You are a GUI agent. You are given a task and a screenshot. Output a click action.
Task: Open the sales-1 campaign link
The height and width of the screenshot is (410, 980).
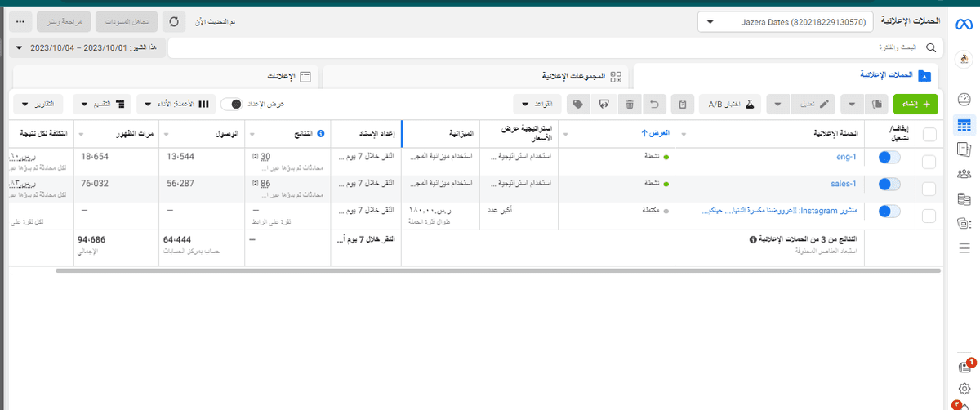coord(843,184)
